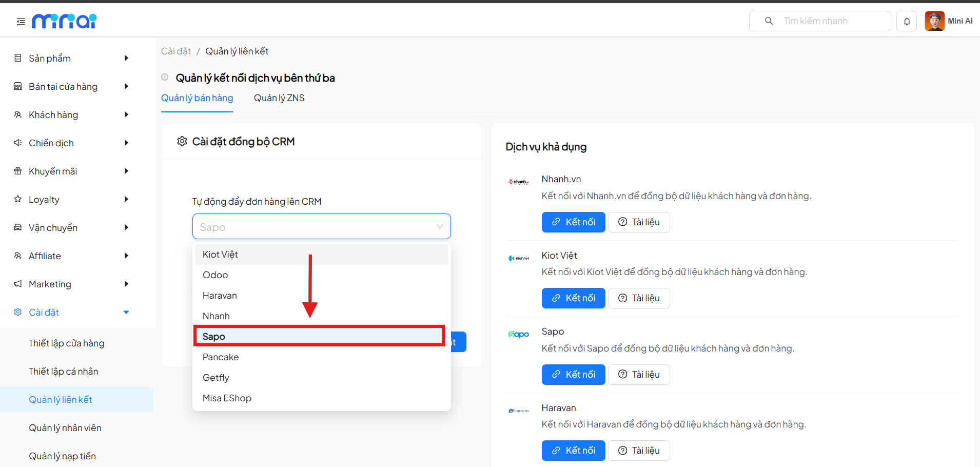Click the Nhanh.vn service logo
This screenshot has width=980, height=467.
coord(518,181)
